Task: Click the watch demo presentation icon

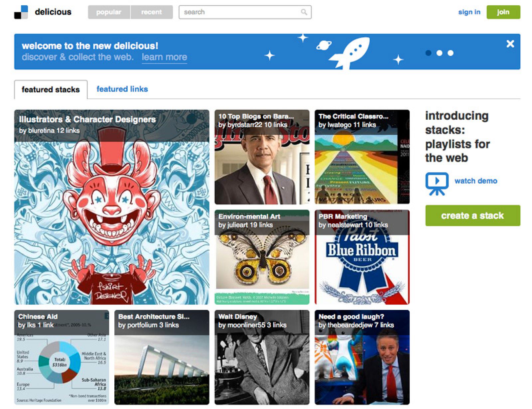Action: [x=437, y=183]
